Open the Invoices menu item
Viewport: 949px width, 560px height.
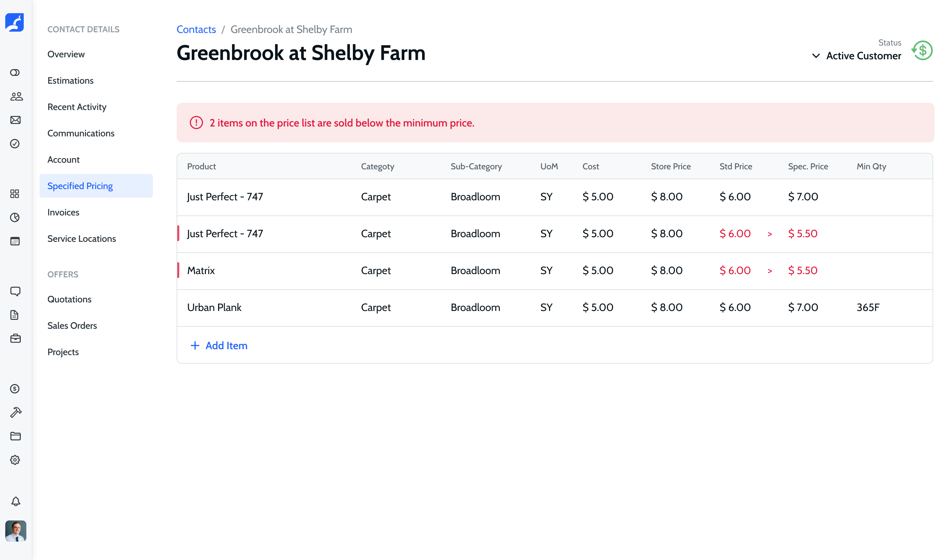point(63,212)
